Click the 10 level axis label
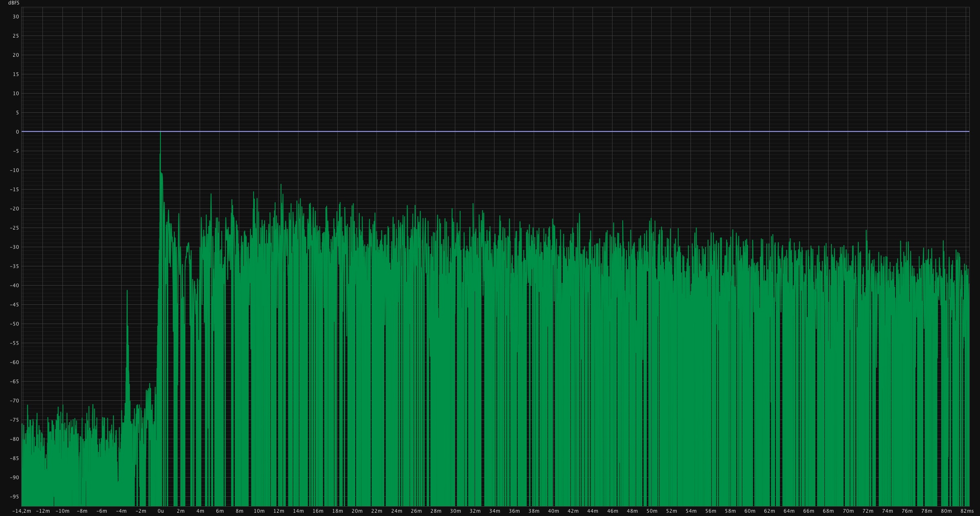This screenshot has height=516, width=980. click(16, 94)
